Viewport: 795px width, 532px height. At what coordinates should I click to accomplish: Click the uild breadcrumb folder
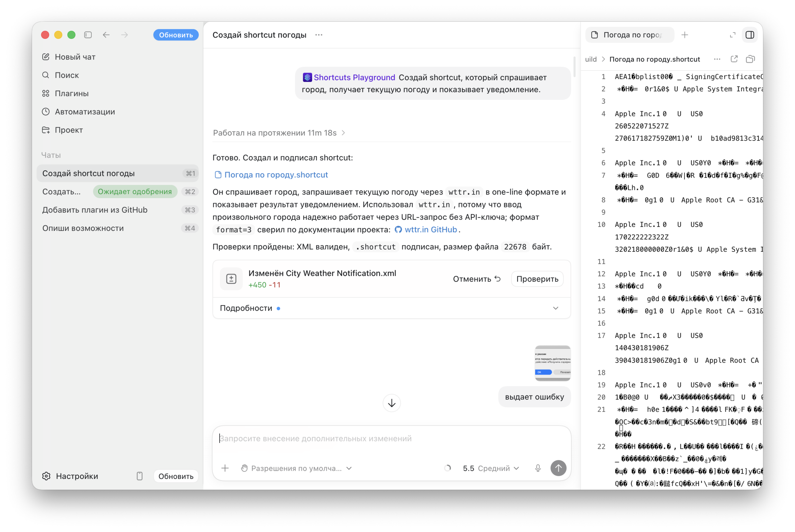tap(591, 59)
